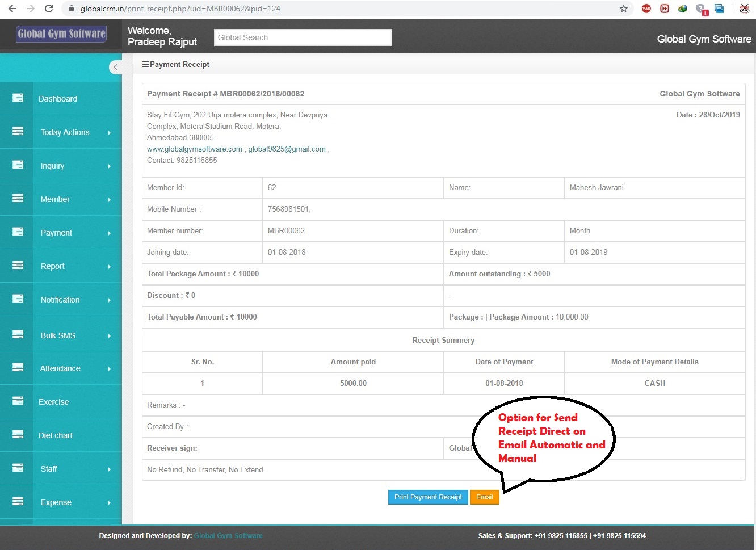756x550 pixels.
Task: Select the Dashboard sidebar icon
Action: [18, 98]
